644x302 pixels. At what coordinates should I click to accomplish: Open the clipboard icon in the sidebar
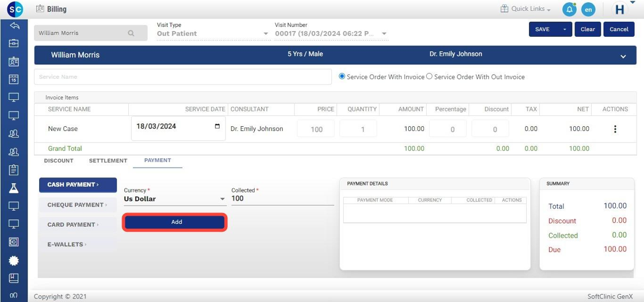click(14, 170)
